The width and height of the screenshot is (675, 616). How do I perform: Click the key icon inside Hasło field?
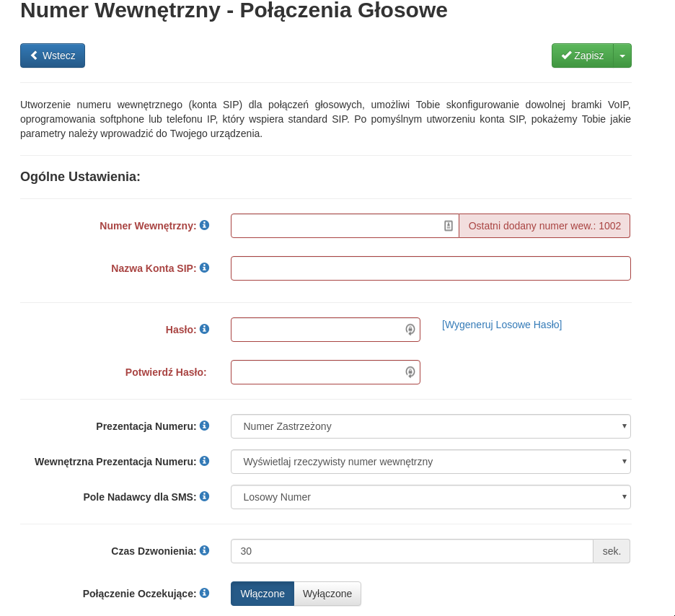coord(410,330)
